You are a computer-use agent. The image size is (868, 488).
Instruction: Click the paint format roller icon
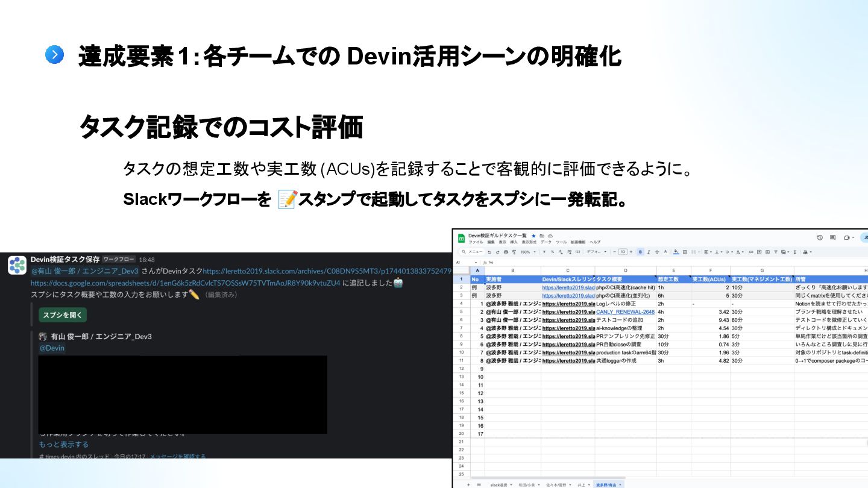tap(514, 252)
